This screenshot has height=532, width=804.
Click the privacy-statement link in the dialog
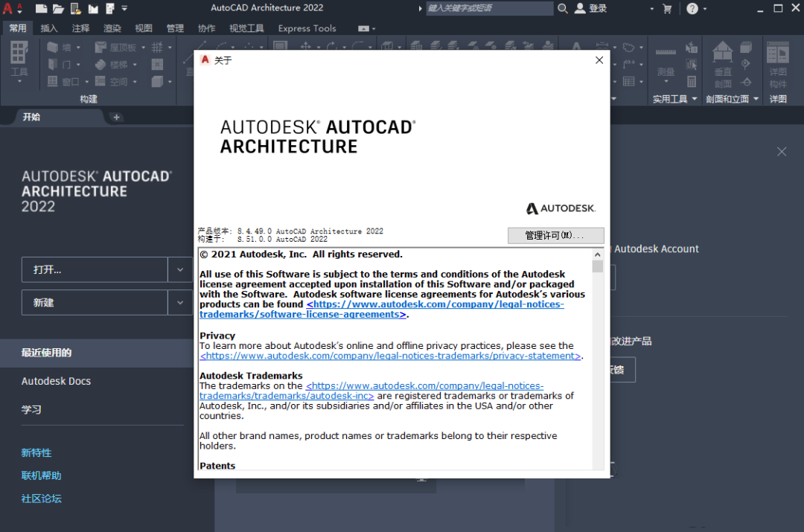[389, 356]
